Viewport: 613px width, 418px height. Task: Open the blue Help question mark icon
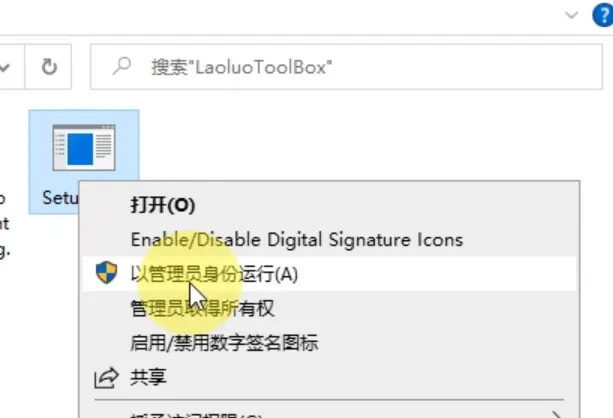click(603, 16)
